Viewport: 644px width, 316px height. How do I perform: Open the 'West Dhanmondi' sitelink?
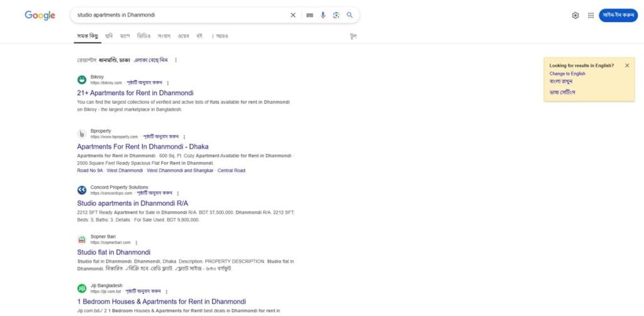(x=125, y=170)
